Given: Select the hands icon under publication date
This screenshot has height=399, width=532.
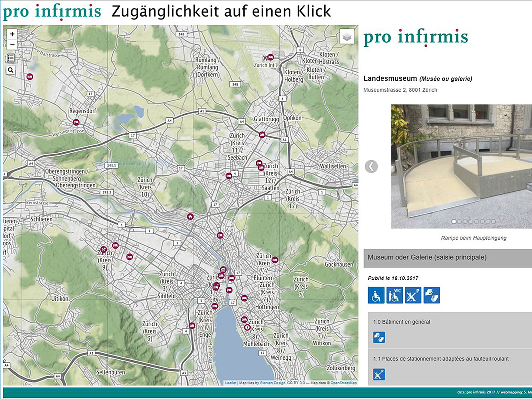Looking at the screenshot, I should 432,295.
